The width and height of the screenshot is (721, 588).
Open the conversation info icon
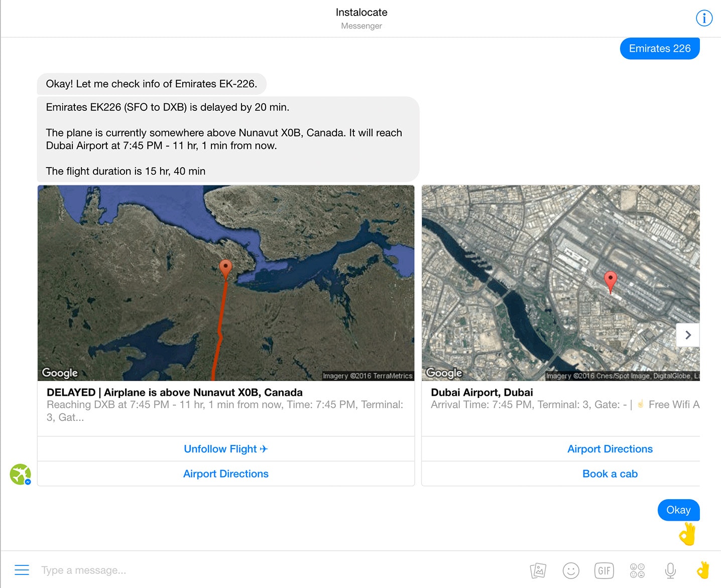pyautogui.click(x=704, y=19)
